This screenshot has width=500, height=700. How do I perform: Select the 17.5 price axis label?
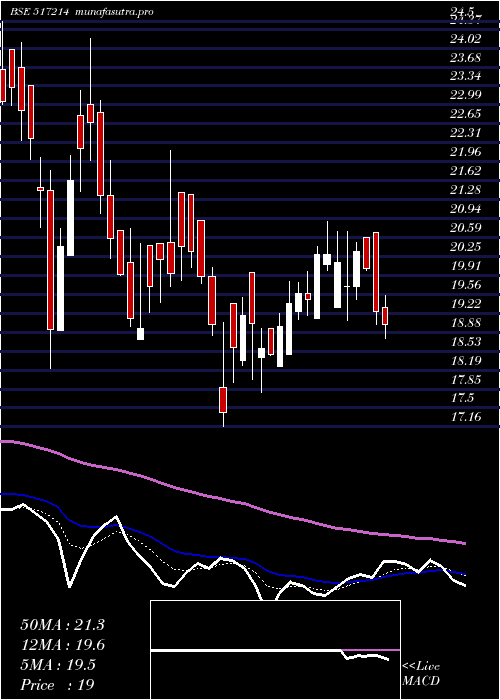pos(462,398)
